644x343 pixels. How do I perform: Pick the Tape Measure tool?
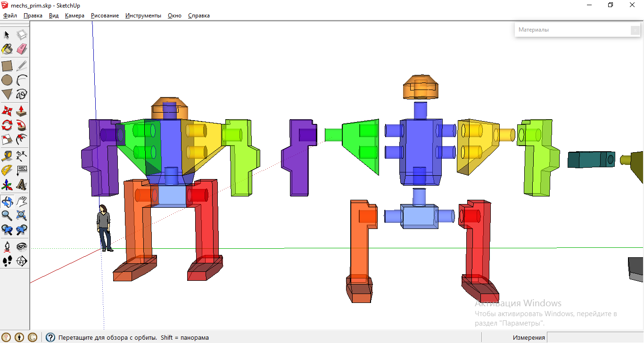coord(7,156)
